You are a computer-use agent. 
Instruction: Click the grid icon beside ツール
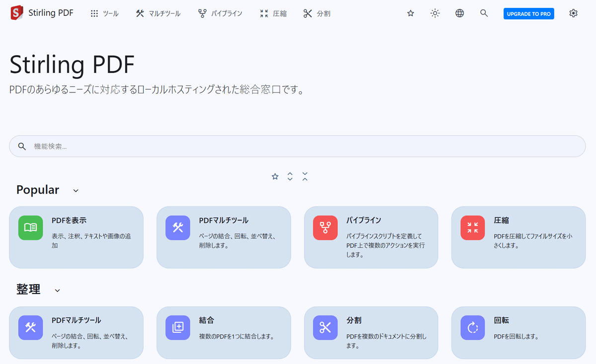point(94,14)
